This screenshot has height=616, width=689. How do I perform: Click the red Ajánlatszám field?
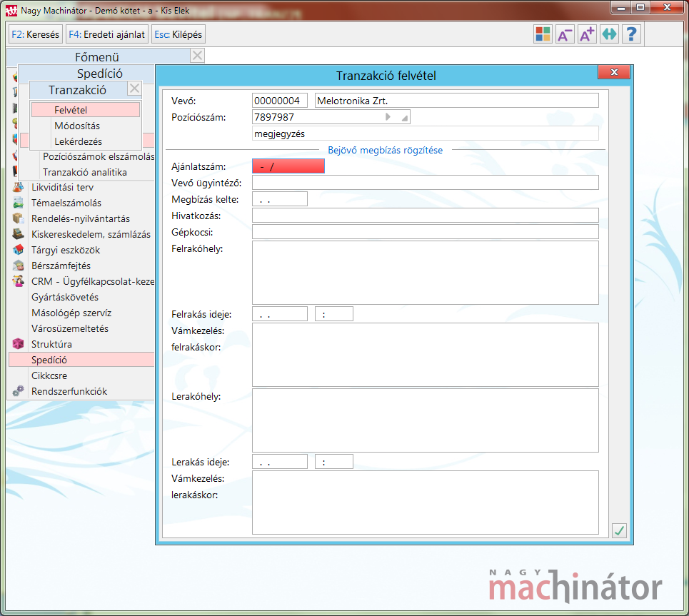coord(288,166)
